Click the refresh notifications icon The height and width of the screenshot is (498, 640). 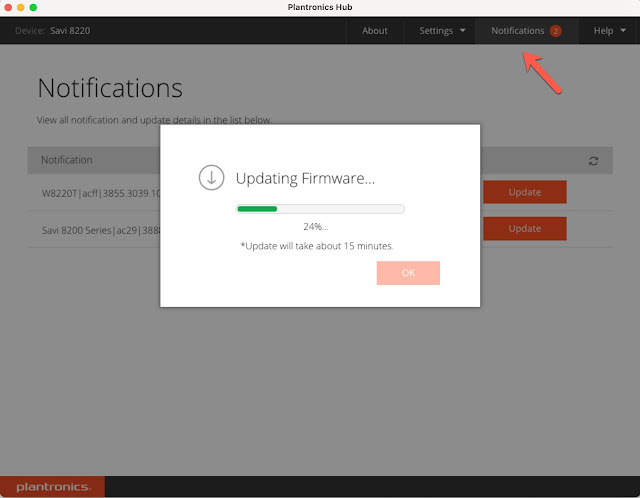(593, 161)
